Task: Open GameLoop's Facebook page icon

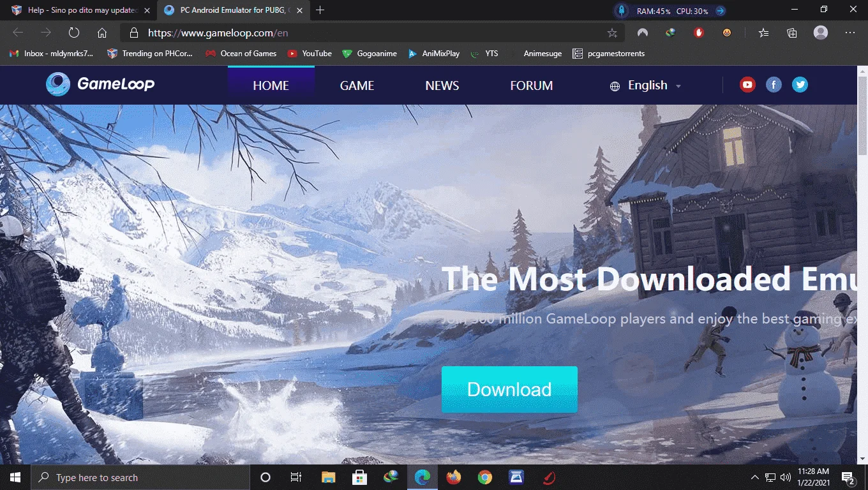Action: [774, 85]
